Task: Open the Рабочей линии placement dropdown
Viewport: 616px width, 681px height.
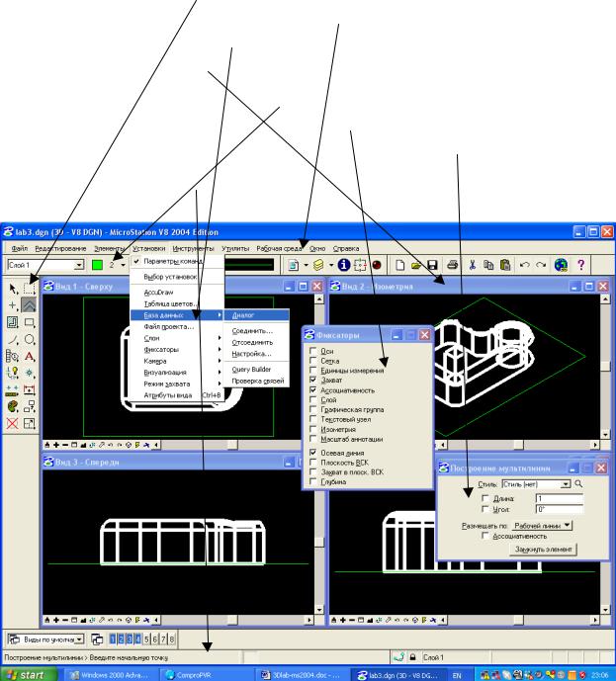Action: click(542, 526)
